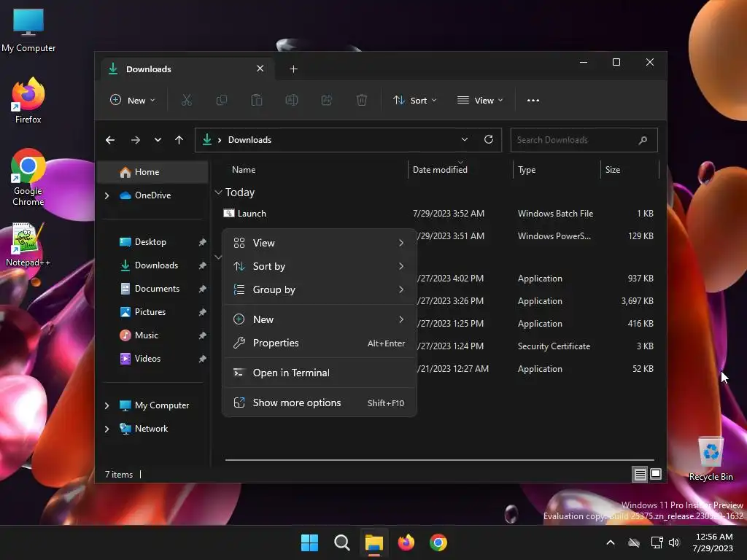Viewport: 747px width, 560px height.
Task: Show hidden icons chevron in system tray
Action: pyautogui.click(x=611, y=542)
